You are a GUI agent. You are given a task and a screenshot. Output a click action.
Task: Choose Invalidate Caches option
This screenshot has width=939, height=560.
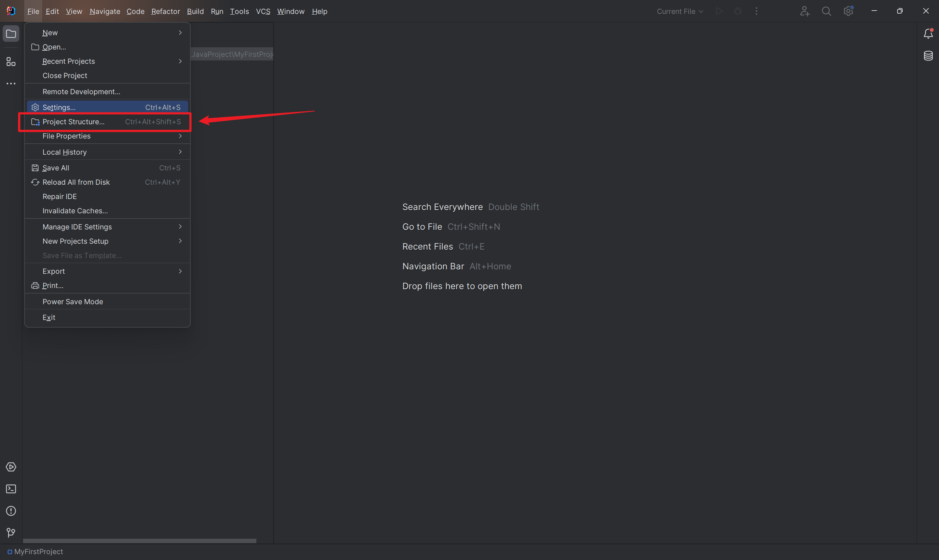tap(75, 211)
